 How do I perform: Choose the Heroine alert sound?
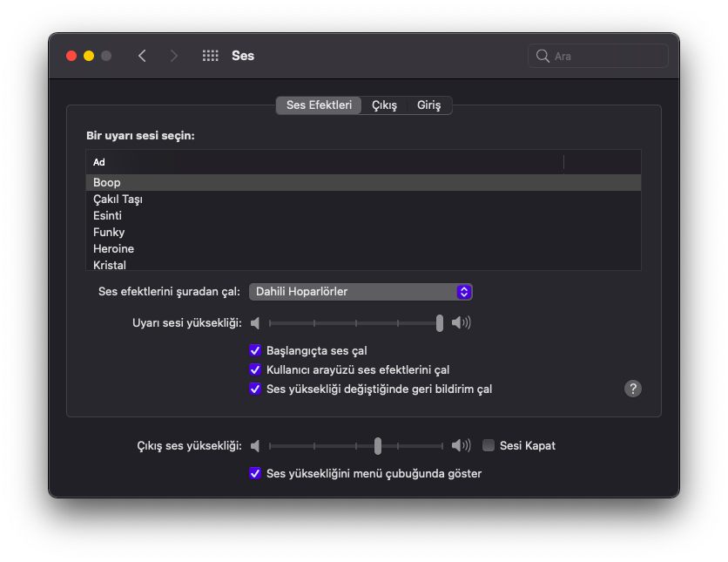pyautogui.click(x=113, y=248)
